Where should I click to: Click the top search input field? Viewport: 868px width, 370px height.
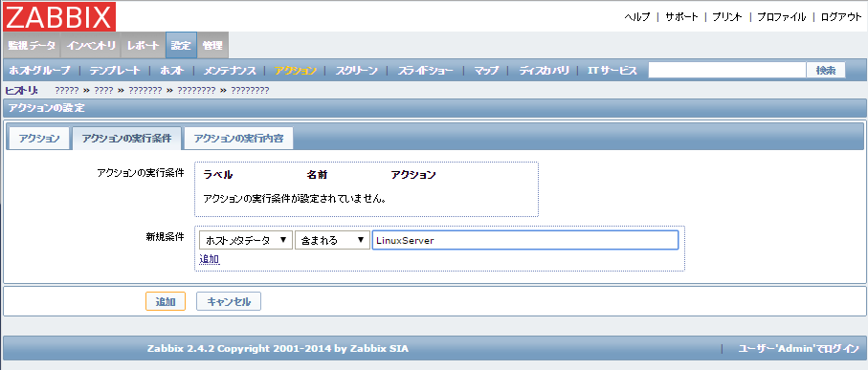726,70
